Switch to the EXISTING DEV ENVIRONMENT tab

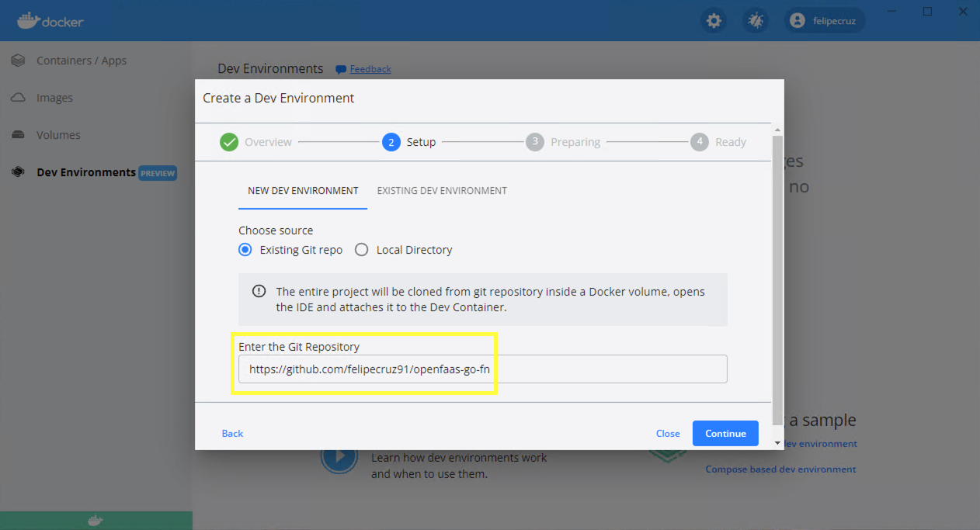441,190
